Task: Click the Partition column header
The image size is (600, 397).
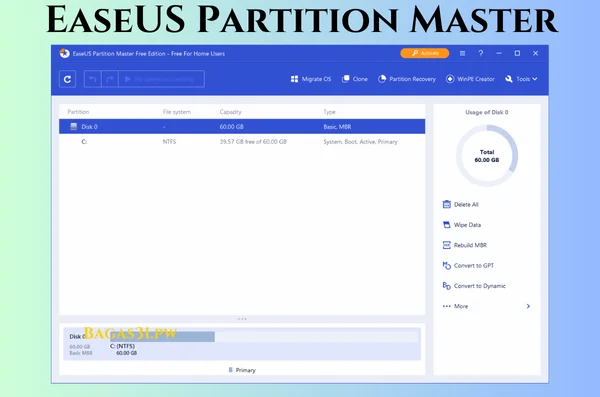Action: [x=78, y=112]
